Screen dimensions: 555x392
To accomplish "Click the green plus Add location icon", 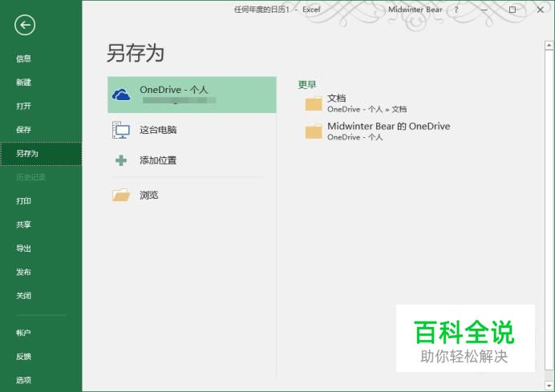I will tap(121, 160).
